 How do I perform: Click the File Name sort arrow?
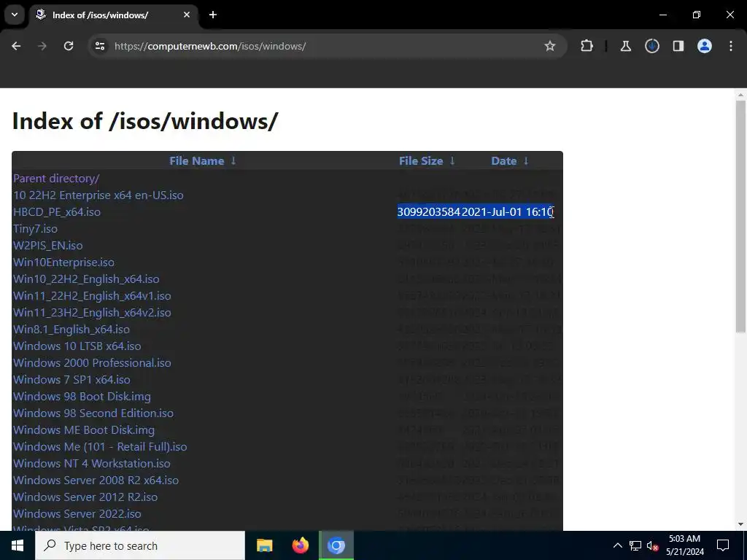pyautogui.click(x=233, y=161)
